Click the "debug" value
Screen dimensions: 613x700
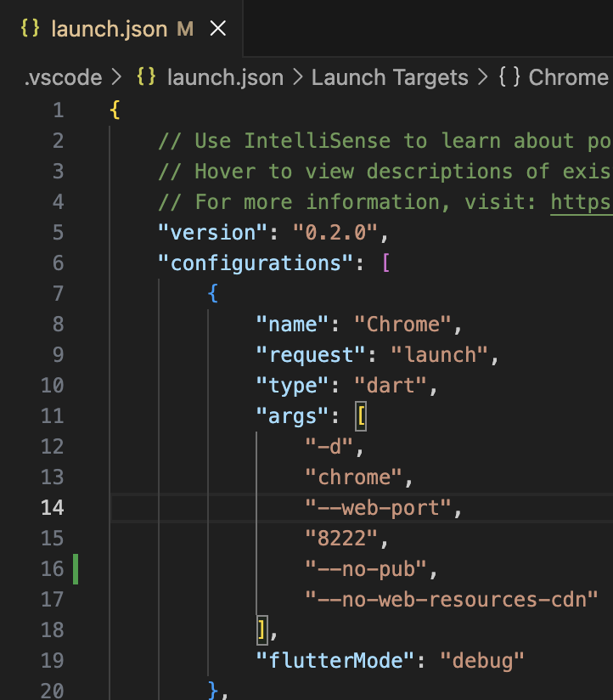(x=482, y=661)
